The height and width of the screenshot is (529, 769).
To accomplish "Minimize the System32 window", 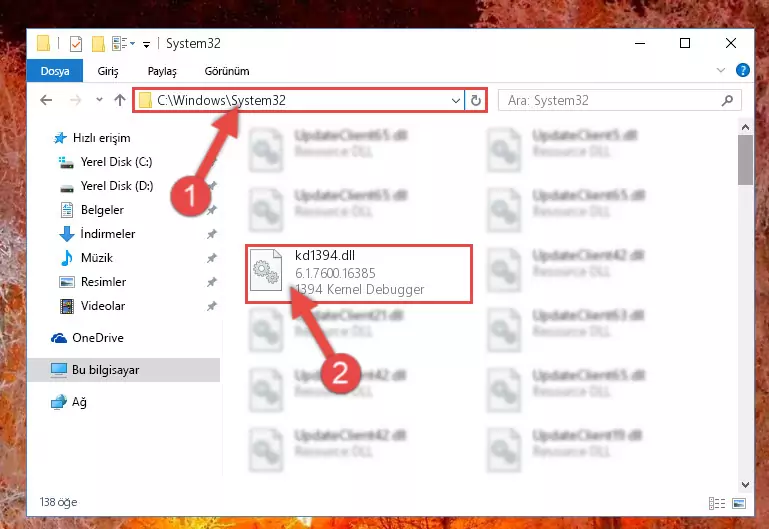I will tap(640, 43).
